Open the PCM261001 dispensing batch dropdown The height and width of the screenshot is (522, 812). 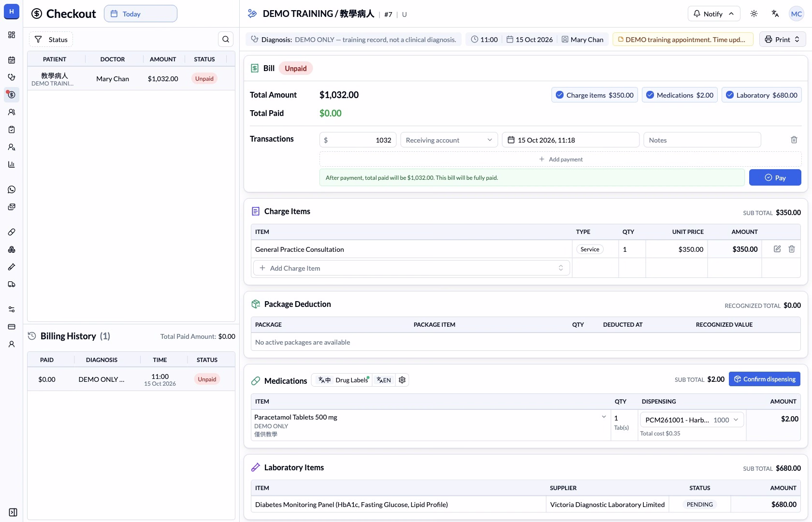pyautogui.click(x=692, y=420)
